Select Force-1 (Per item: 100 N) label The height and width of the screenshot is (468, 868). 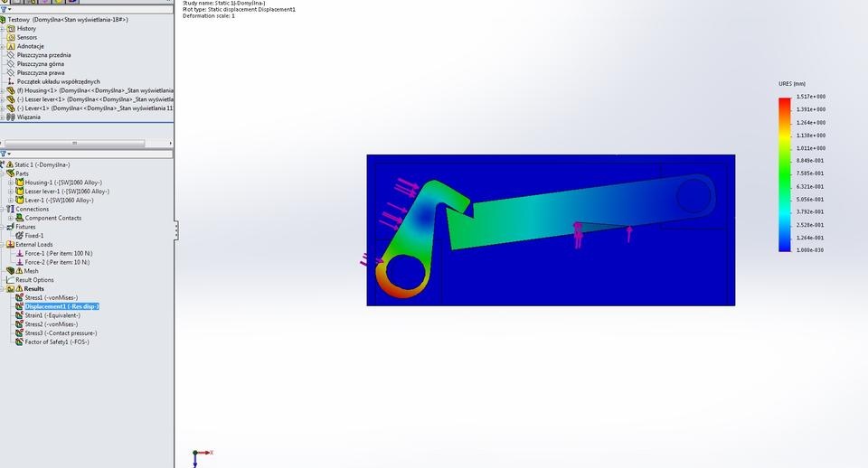59,253
